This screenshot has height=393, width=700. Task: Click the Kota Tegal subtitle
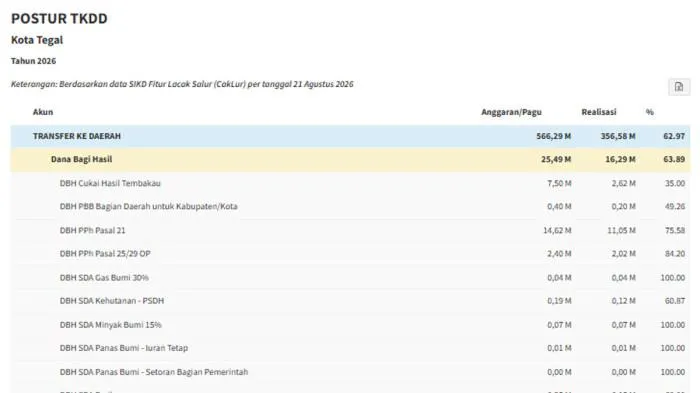point(37,40)
